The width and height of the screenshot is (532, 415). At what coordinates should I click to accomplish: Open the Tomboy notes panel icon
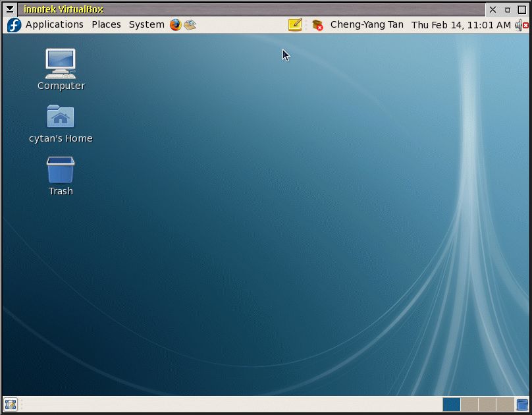coord(295,25)
